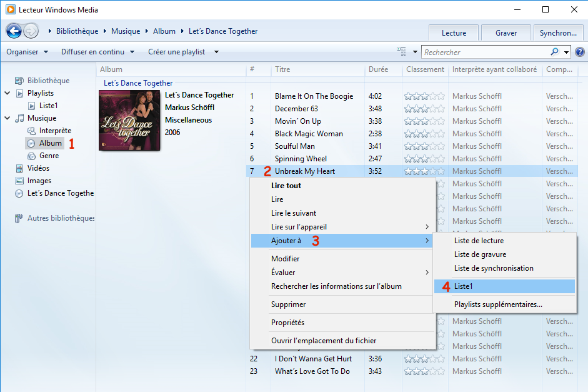Open Propriétés from context menu

click(287, 323)
